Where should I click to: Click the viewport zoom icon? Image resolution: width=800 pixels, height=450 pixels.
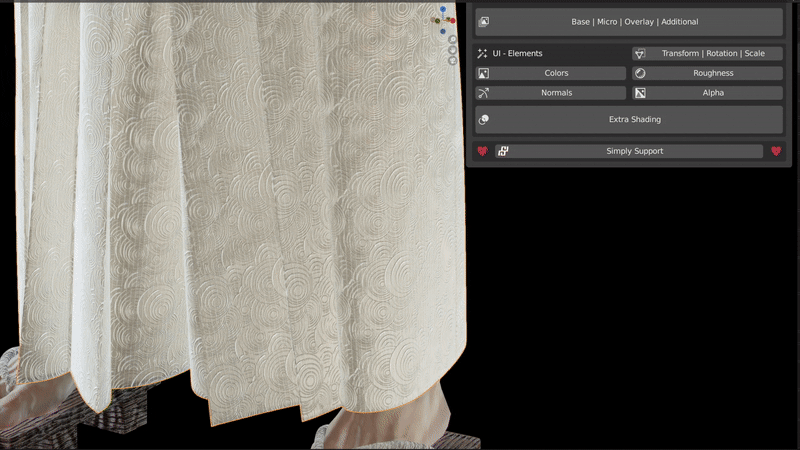tap(452, 40)
